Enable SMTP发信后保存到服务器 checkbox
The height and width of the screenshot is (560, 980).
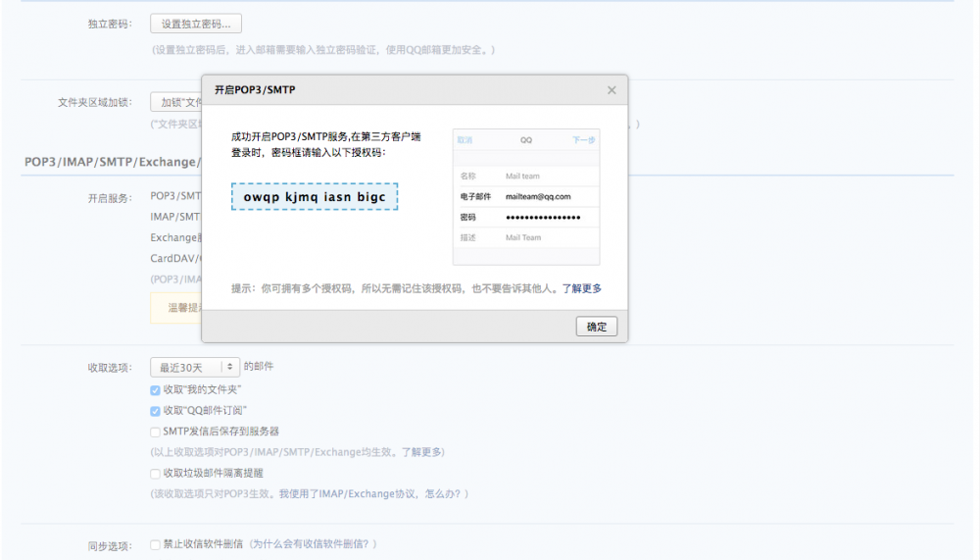click(155, 432)
